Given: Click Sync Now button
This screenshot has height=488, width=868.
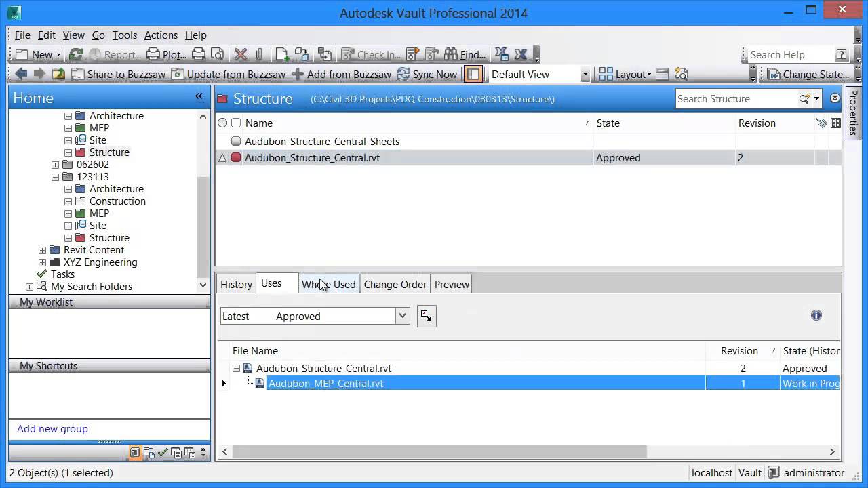Looking at the screenshot, I should point(427,74).
